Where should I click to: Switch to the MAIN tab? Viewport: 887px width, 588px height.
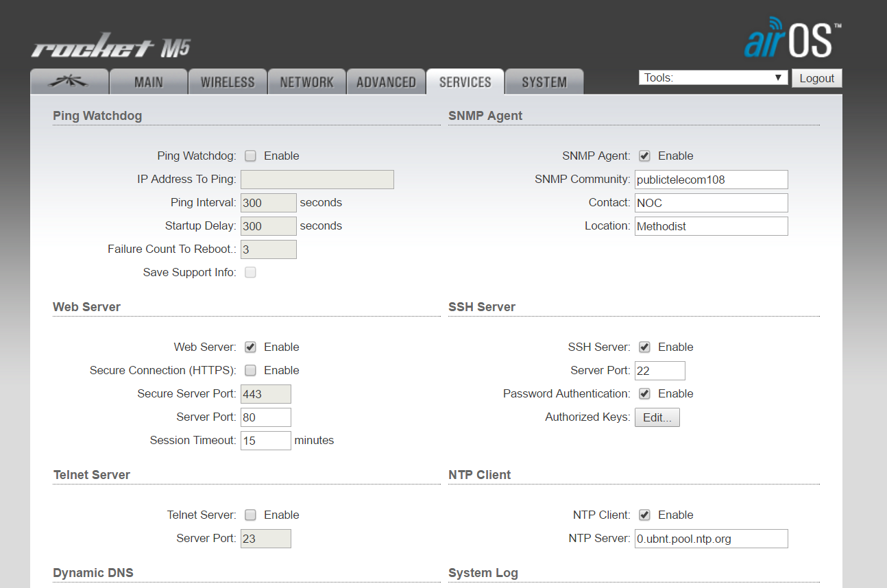pyautogui.click(x=148, y=82)
